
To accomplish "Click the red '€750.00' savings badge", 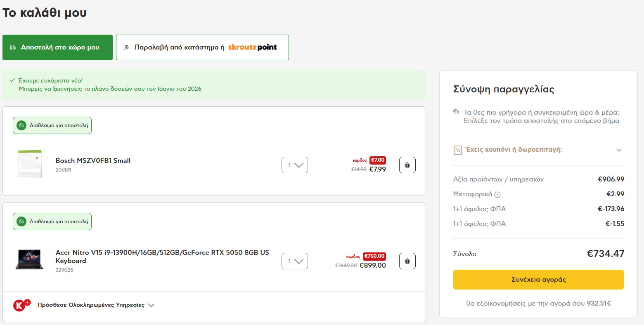I will (x=374, y=256).
